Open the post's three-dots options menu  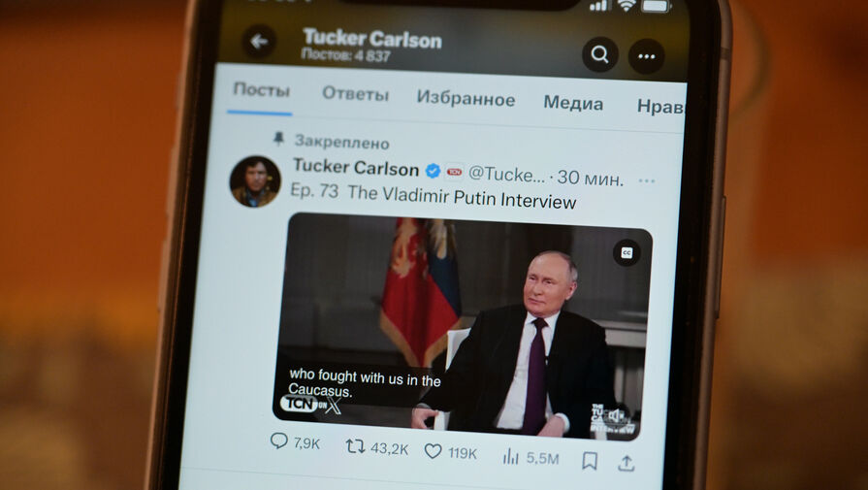(646, 181)
